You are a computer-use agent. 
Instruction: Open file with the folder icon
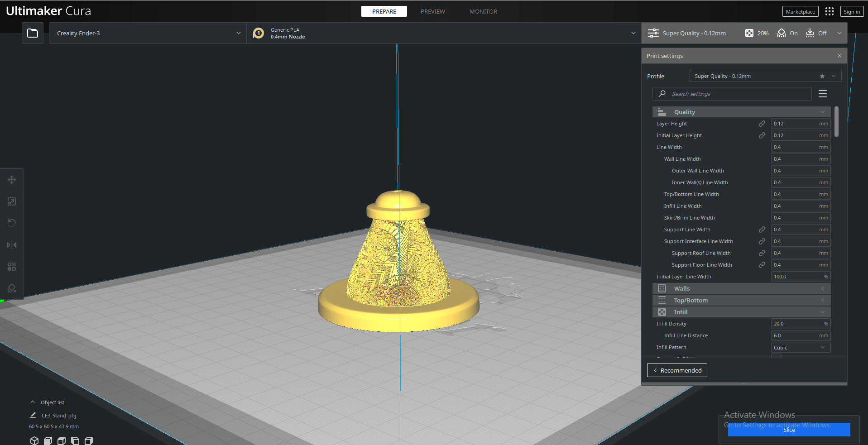click(x=33, y=33)
